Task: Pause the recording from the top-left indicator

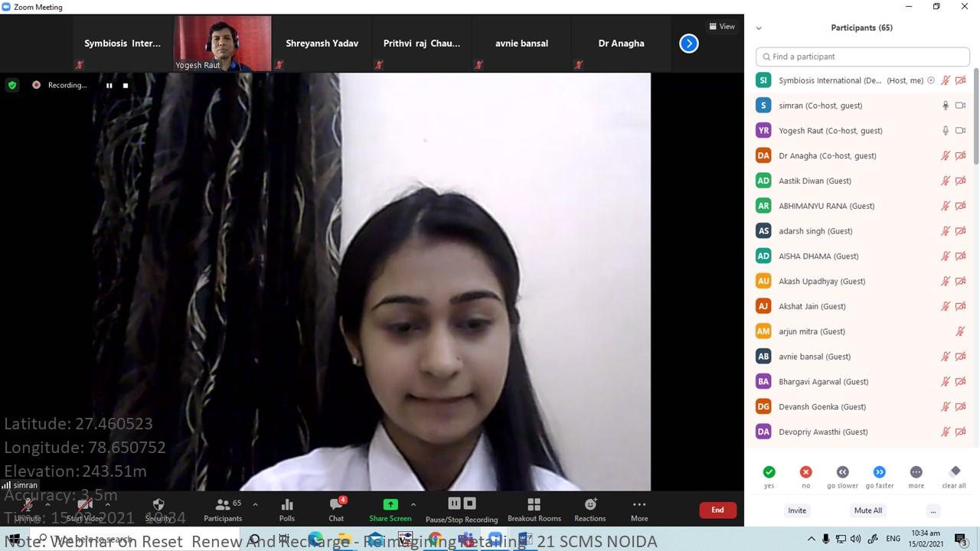Action: pyautogui.click(x=109, y=86)
